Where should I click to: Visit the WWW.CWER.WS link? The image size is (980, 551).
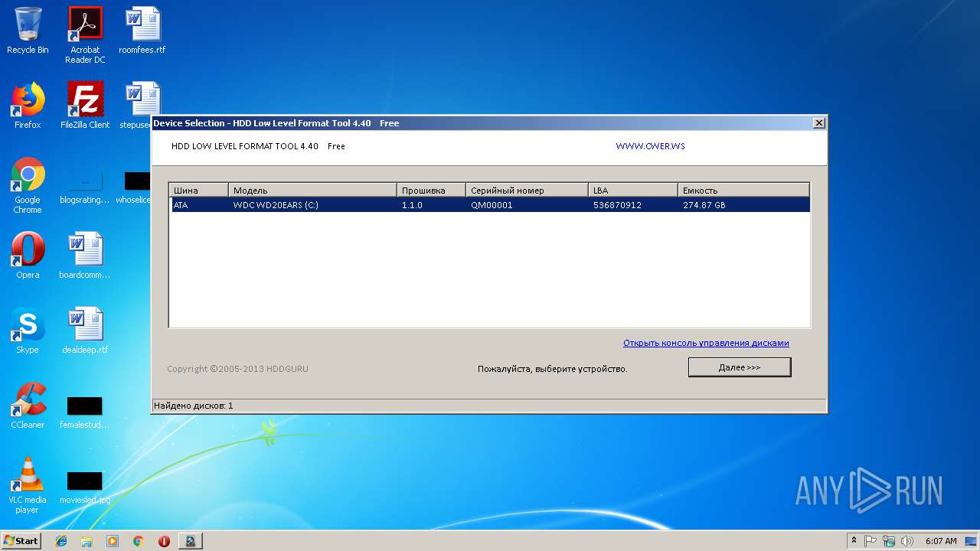click(x=650, y=146)
